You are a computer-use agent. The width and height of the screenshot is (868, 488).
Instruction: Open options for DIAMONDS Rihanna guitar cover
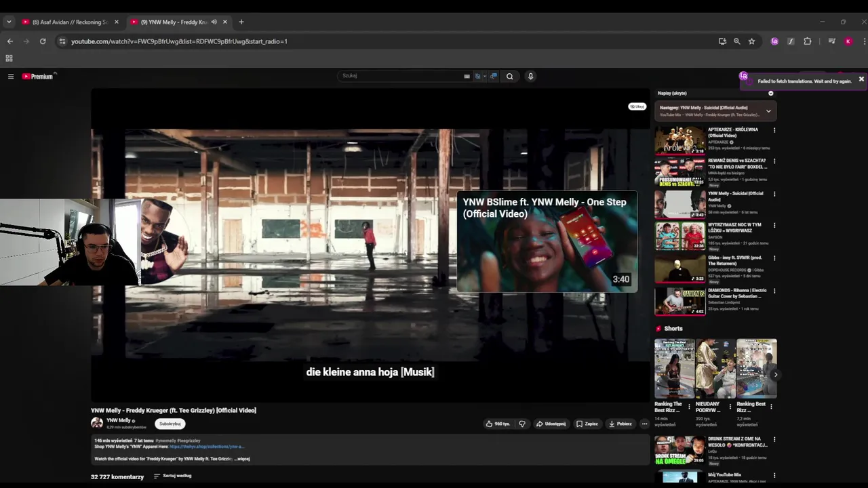coord(774,291)
